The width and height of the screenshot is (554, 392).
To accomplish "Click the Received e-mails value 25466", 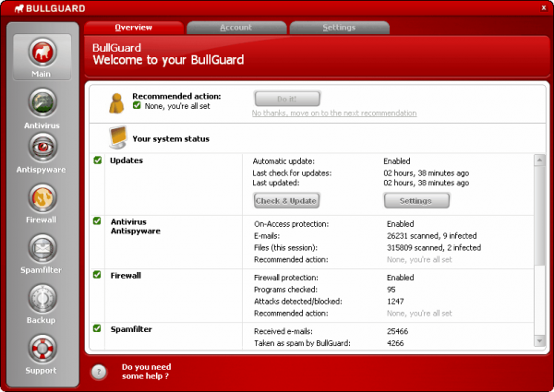I will (x=397, y=331).
